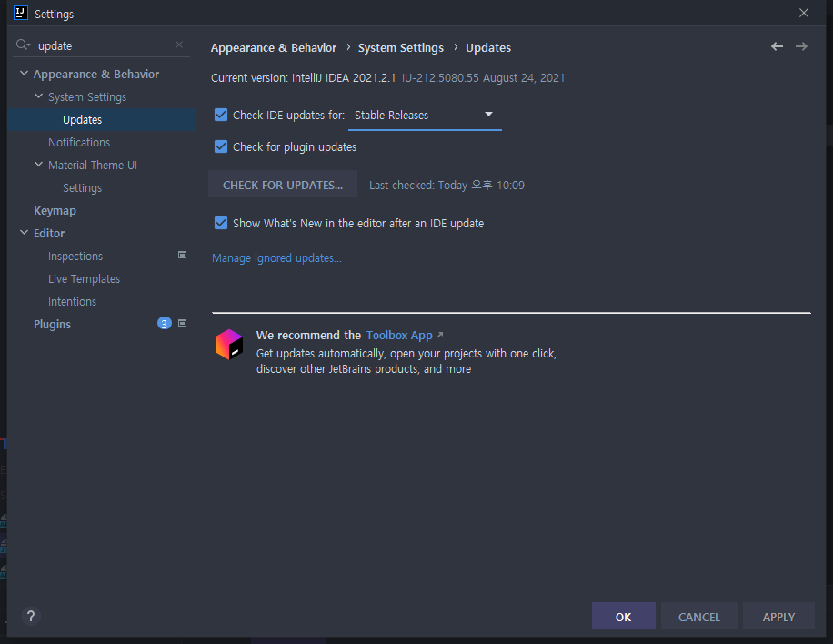Screen dimensions: 833x644
Task: Open the Toolbox App link
Action: (x=399, y=336)
